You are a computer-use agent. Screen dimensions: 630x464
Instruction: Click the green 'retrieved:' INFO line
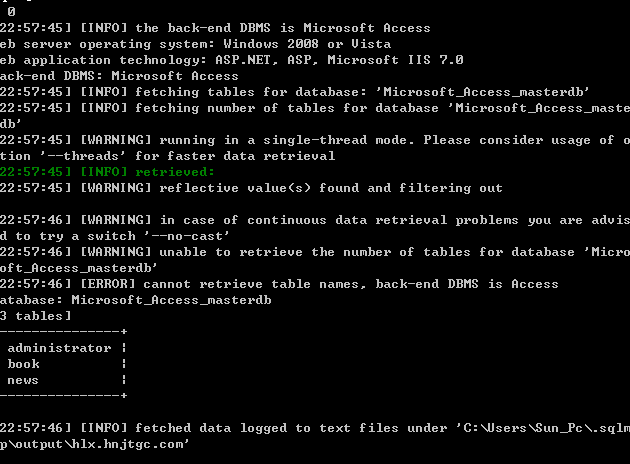(x=107, y=172)
